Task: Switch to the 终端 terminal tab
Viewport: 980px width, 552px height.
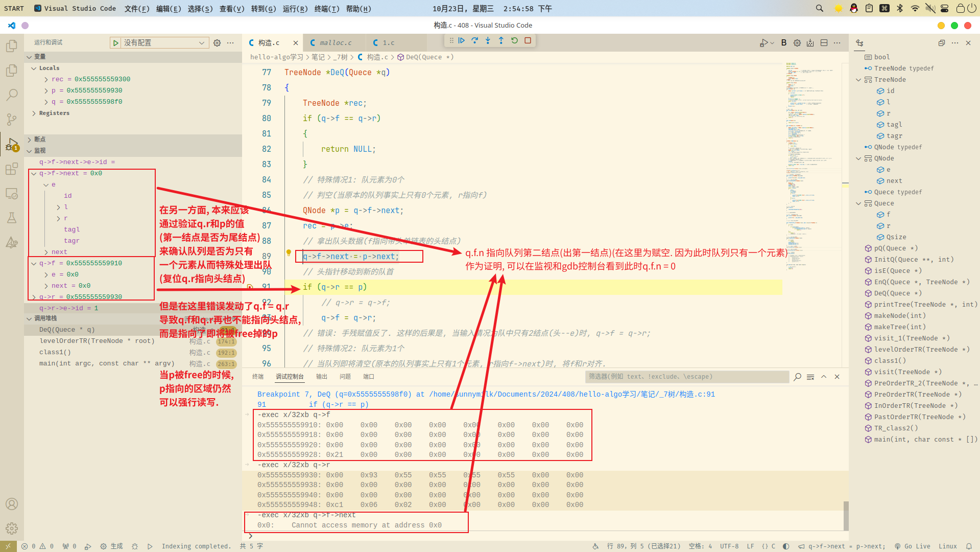Action: coord(258,377)
